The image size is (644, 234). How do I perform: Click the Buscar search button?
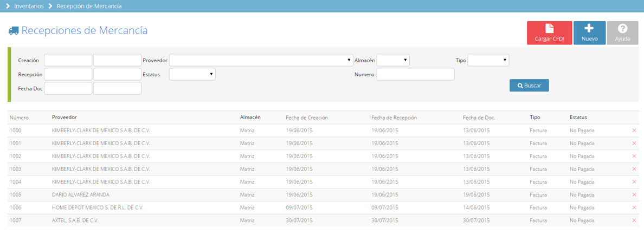tap(529, 86)
